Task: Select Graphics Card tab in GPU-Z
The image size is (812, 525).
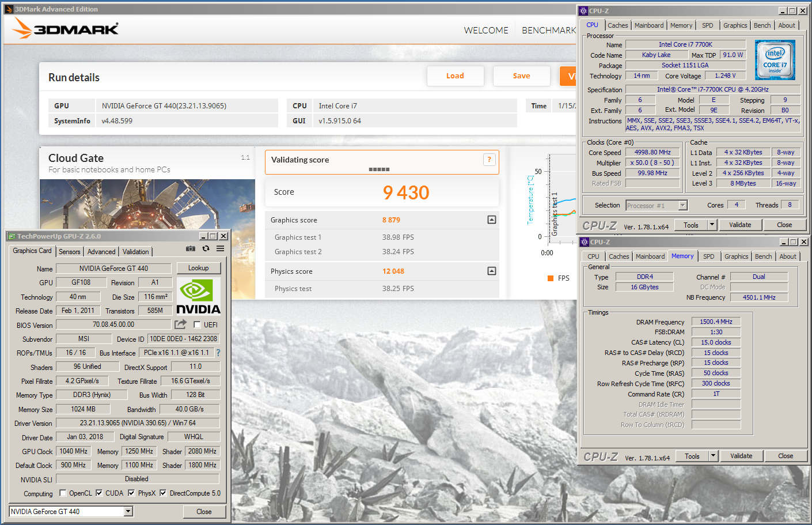Action: [x=32, y=251]
